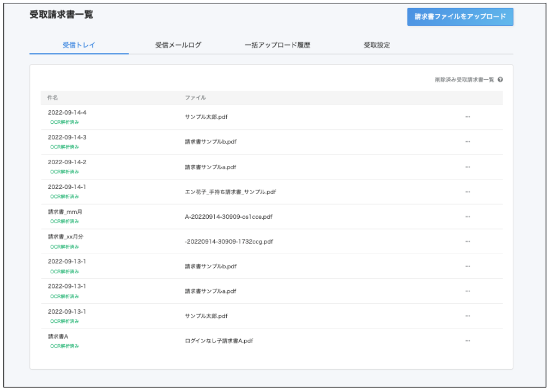Open more options for 2022-09-14-4 row

click(x=468, y=117)
